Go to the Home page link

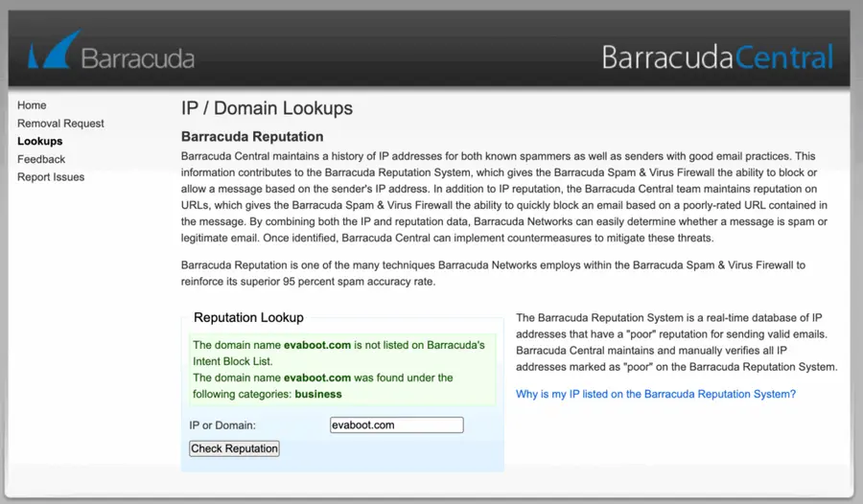click(x=32, y=105)
